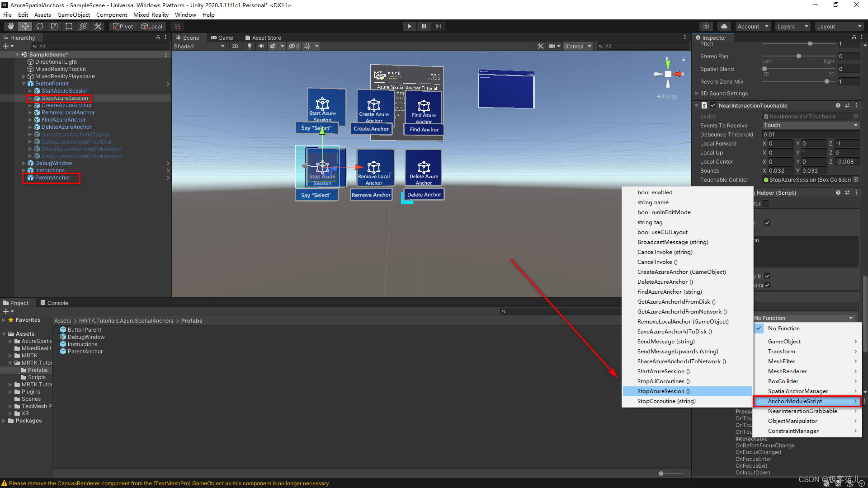Open Events To Receive Touch dropdown
868x488 pixels.
click(x=810, y=125)
